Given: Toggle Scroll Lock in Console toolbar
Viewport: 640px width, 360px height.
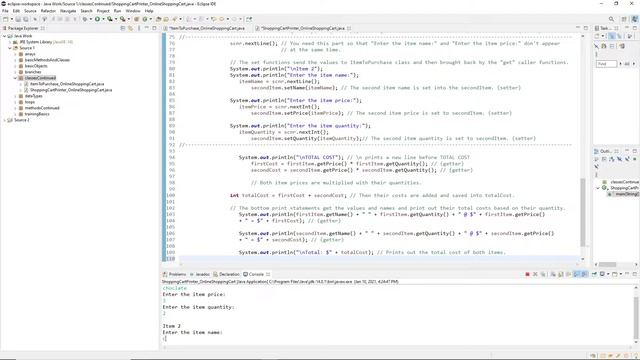Looking at the screenshot, I should click(560, 274).
